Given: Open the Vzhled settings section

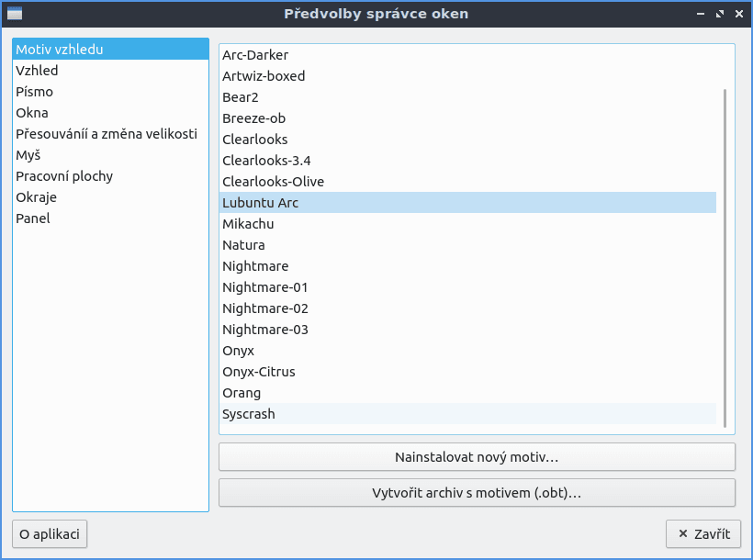Looking at the screenshot, I should point(37,71).
